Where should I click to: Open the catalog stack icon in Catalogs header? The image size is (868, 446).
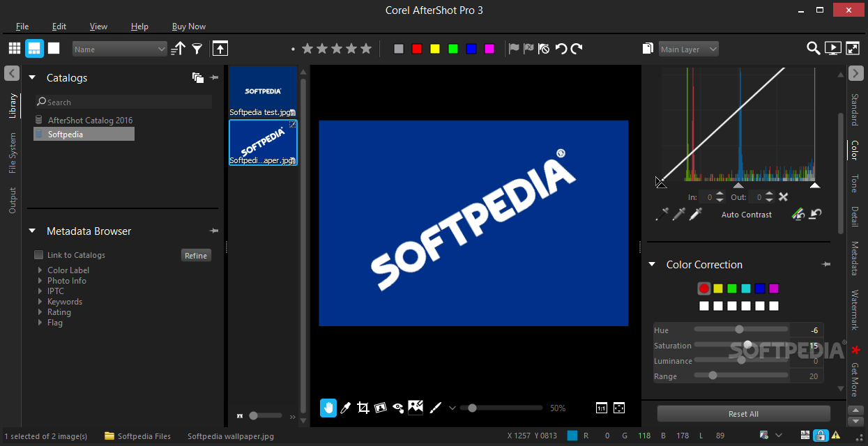[x=198, y=78]
